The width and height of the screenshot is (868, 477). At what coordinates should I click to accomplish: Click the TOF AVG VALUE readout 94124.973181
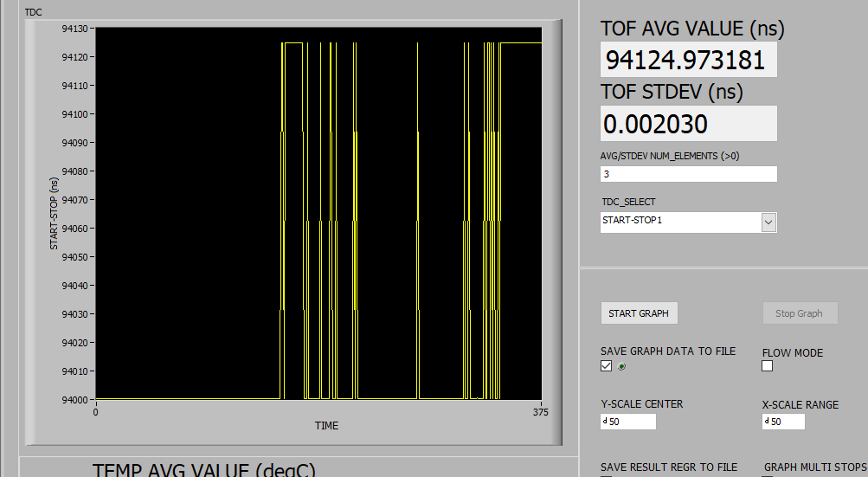(x=689, y=60)
